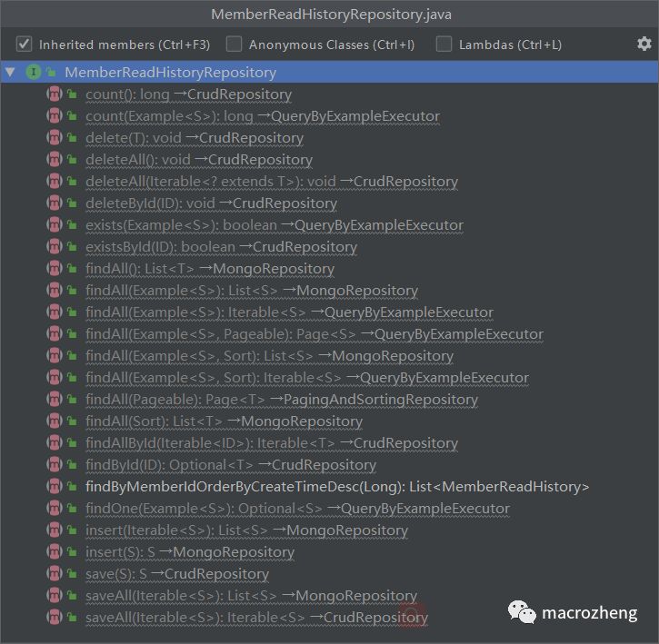Click public lock icon beside saveAll(Iterable<S>): Iterable<S>
This screenshot has height=644, width=659.
[73, 618]
